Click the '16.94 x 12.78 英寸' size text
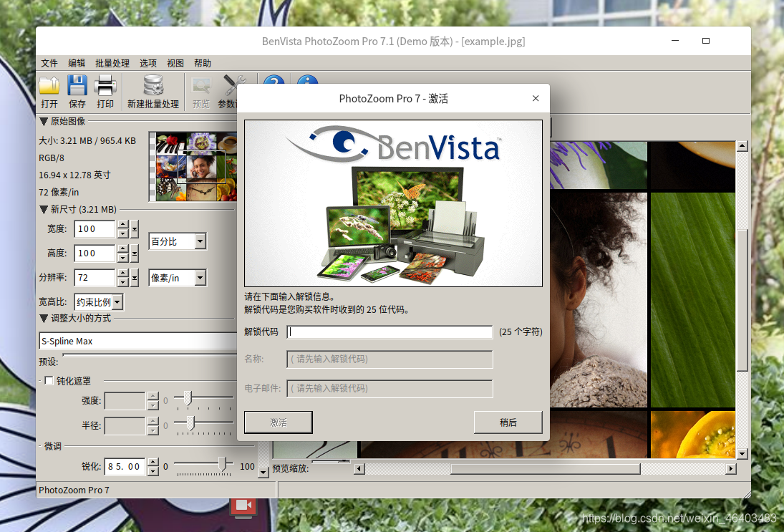Screen dimensions: 784x532 pyautogui.click(x=74, y=175)
